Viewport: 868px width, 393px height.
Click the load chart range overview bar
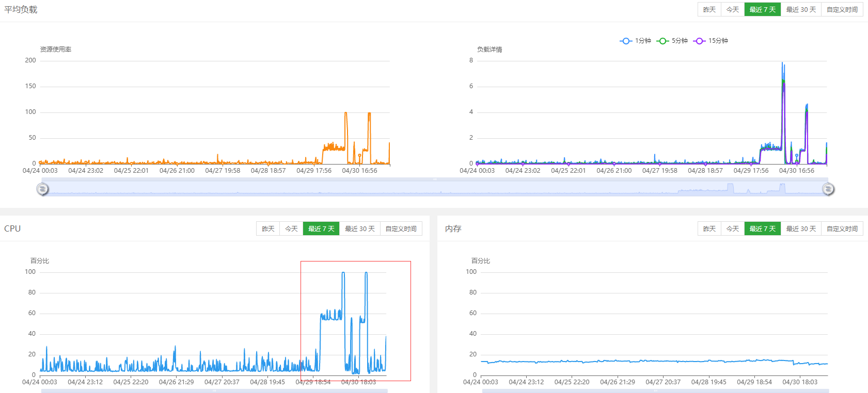pyautogui.click(x=435, y=187)
